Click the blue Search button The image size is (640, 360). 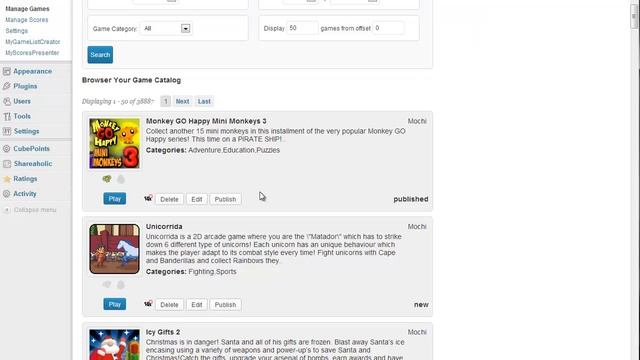click(100, 55)
